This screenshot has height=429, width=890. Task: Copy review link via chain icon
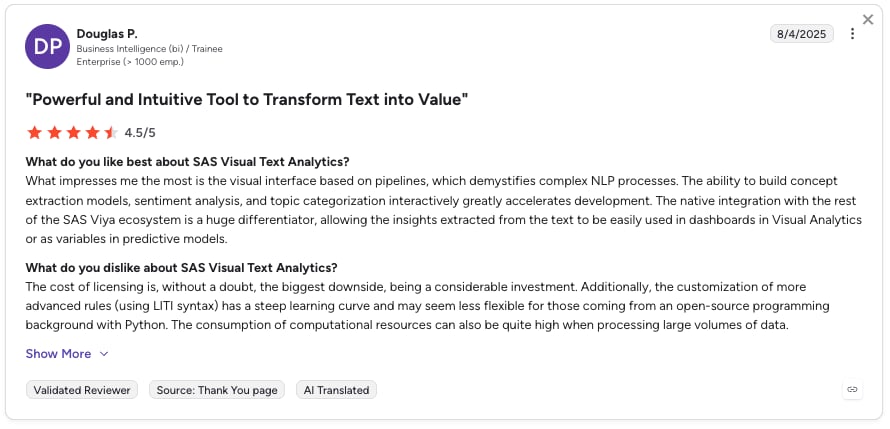(852, 389)
